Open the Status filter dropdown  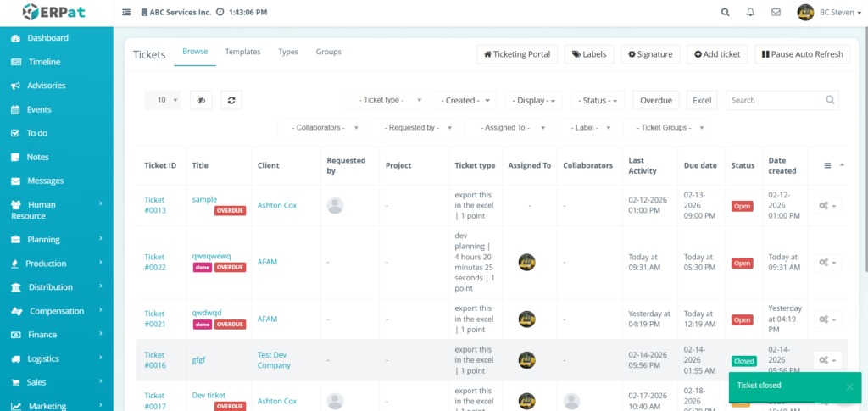(x=598, y=100)
